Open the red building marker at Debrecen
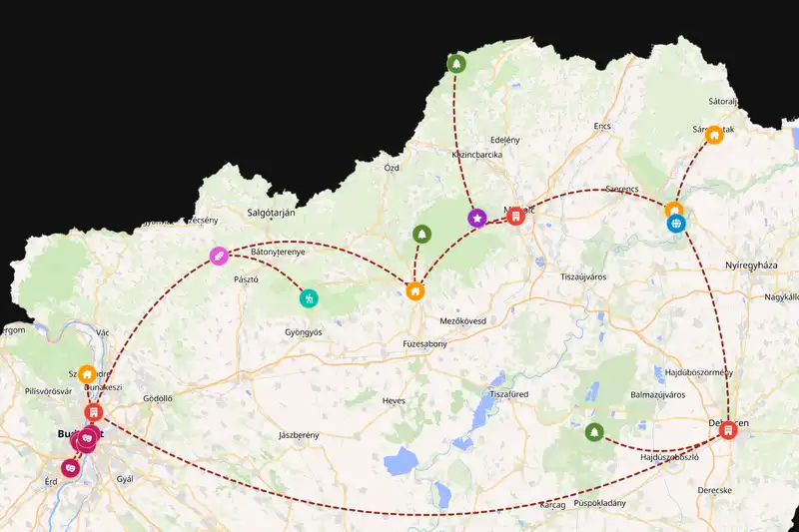The height and width of the screenshot is (532, 799). 728,430
